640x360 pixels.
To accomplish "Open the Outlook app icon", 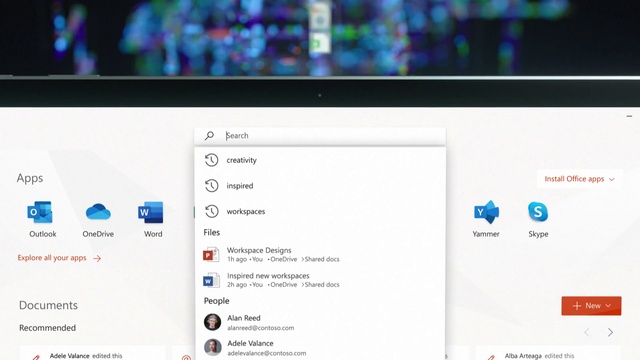I will [x=40, y=212].
